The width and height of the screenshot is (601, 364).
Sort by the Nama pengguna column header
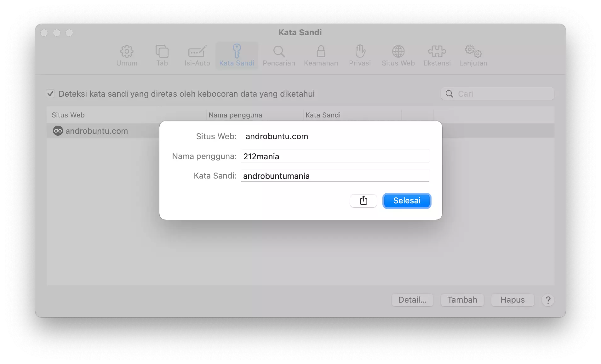pos(235,115)
